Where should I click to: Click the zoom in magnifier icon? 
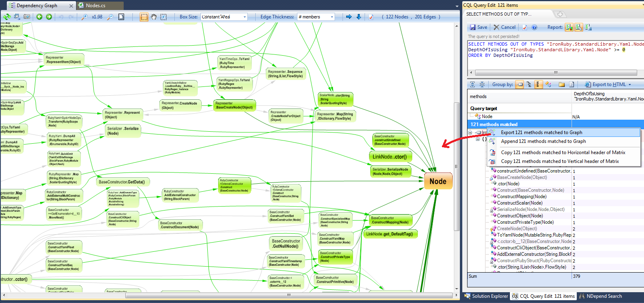pyautogui.click(x=84, y=17)
